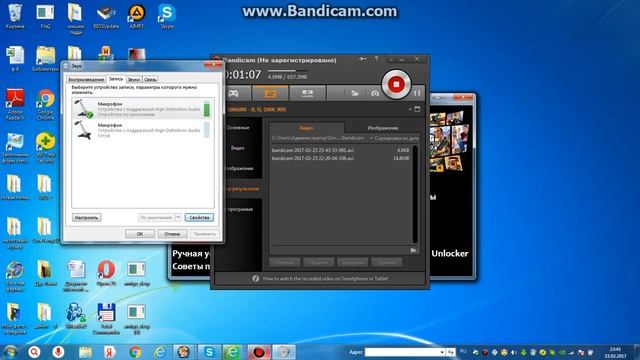Select second bandicam .avi file 14.8MB
640x360 pixels.
(341, 158)
